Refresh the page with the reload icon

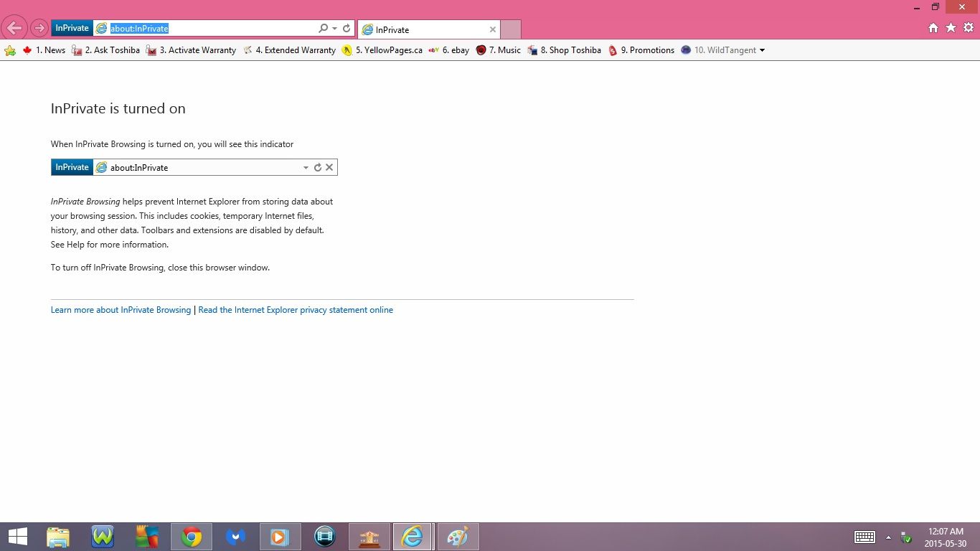(345, 28)
